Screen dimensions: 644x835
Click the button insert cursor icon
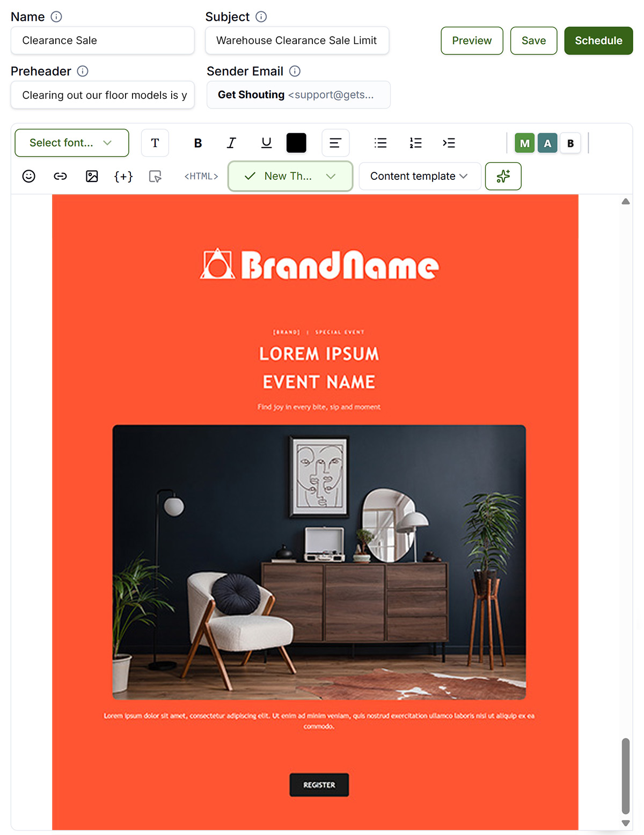[x=155, y=176]
